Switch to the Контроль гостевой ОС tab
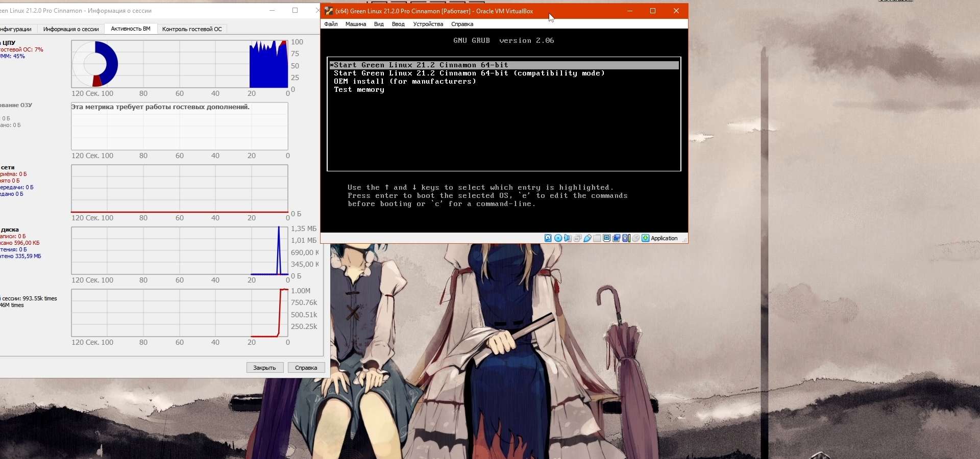The width and height of the screenshot is (980, 459). (x=192, y=29)
